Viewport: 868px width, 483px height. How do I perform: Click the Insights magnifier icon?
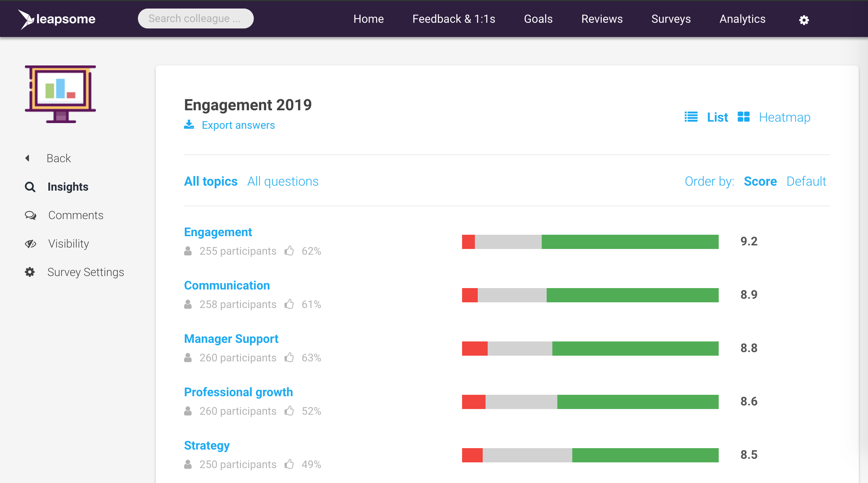click(x=30, y=187)
